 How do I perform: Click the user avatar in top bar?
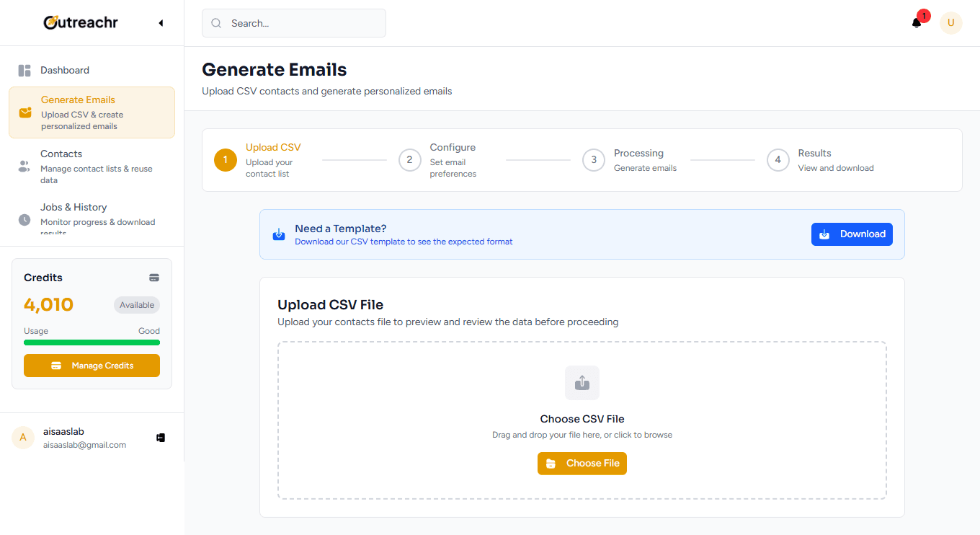point(950,23)
